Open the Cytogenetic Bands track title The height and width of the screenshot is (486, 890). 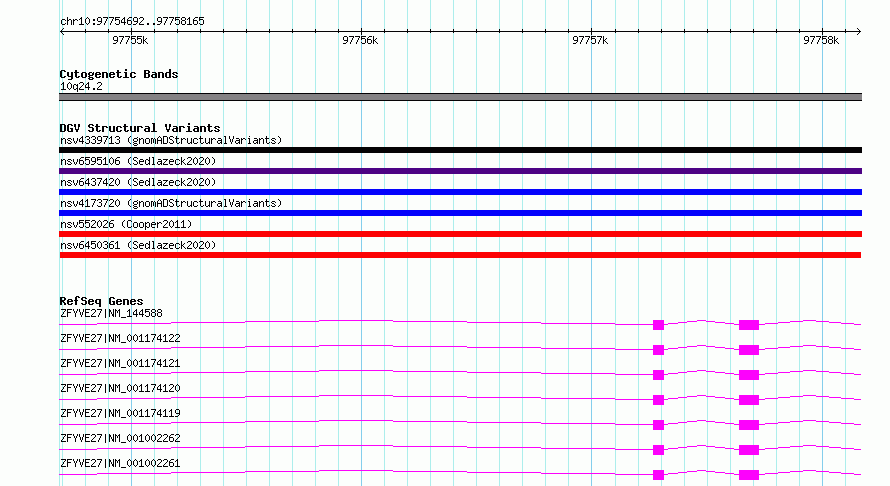tap(119, 74)
